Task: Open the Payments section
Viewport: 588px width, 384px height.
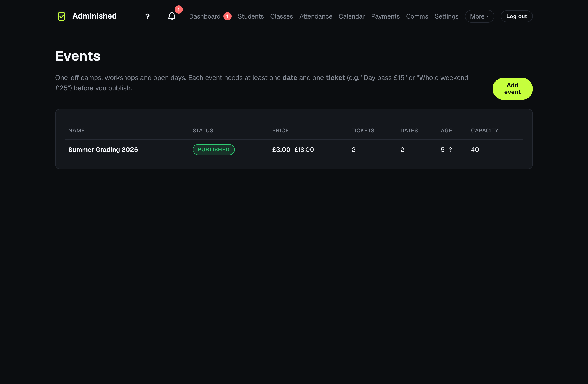Action: click(385, 16)
